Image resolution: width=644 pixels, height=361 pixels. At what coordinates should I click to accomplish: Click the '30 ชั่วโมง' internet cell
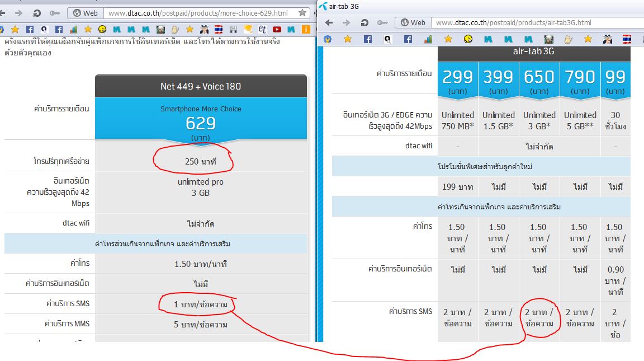[x=615, y=120]
